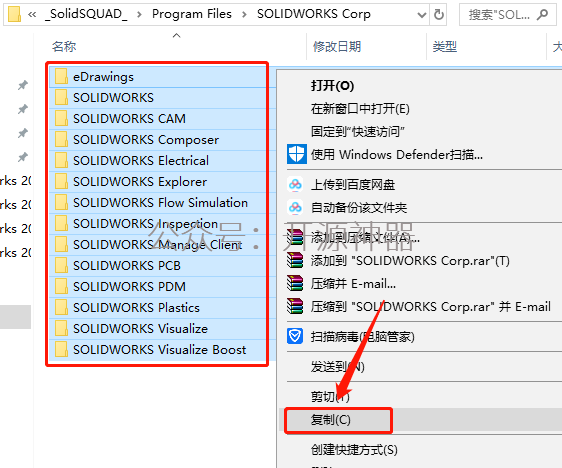
Task: Expand chevron after Program Files breadcrumb
Action: click(244, 14)
